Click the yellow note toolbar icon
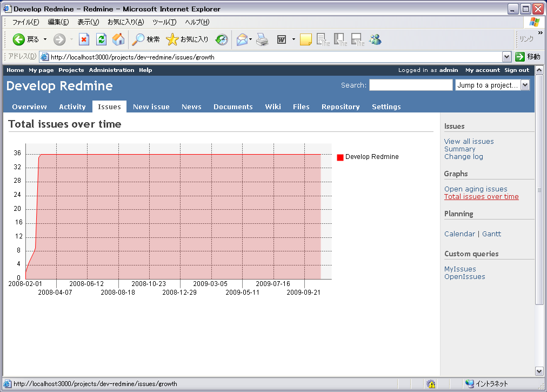 [x=305, y=39]
